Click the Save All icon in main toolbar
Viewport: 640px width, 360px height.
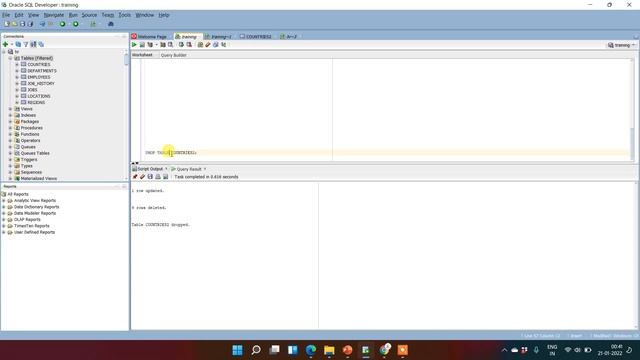click(30, 24)
